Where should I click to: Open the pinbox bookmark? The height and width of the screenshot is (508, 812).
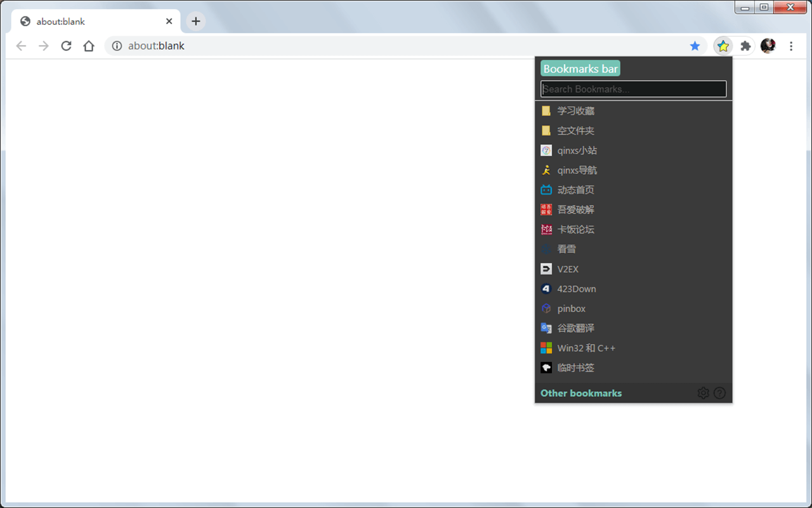pyautogui.click(x=633, y=309)
